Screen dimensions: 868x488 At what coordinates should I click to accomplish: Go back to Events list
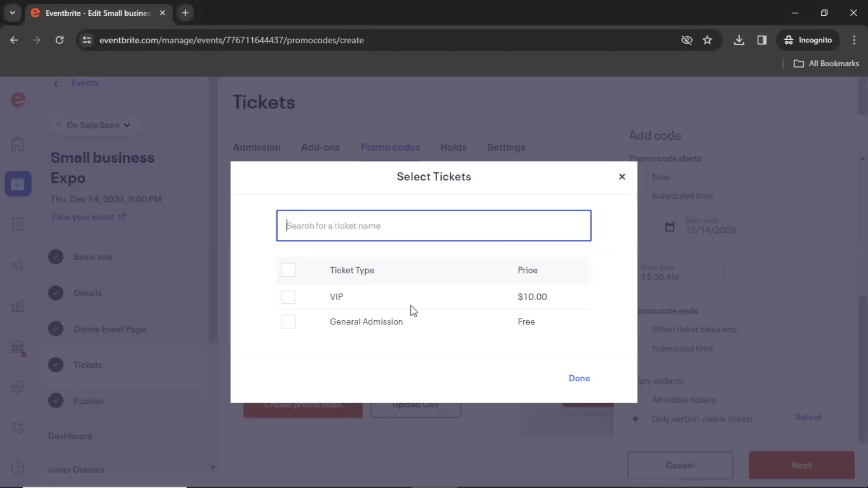click(x=84, y=83)
